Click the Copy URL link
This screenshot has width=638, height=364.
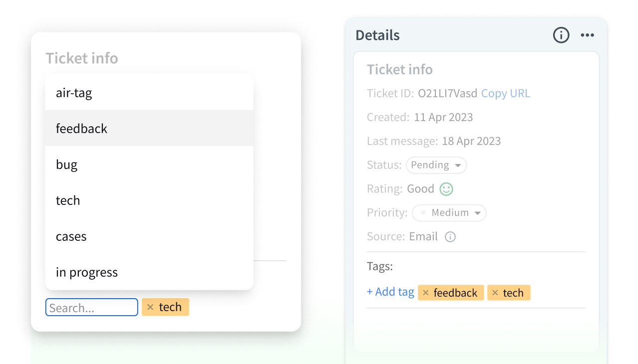tap(505, 93)
